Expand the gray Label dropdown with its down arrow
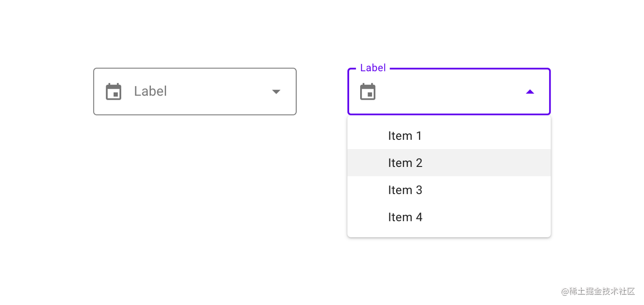The width and height of the screenshot is (644, 305). pyautogui.click(x=276, y=92)
